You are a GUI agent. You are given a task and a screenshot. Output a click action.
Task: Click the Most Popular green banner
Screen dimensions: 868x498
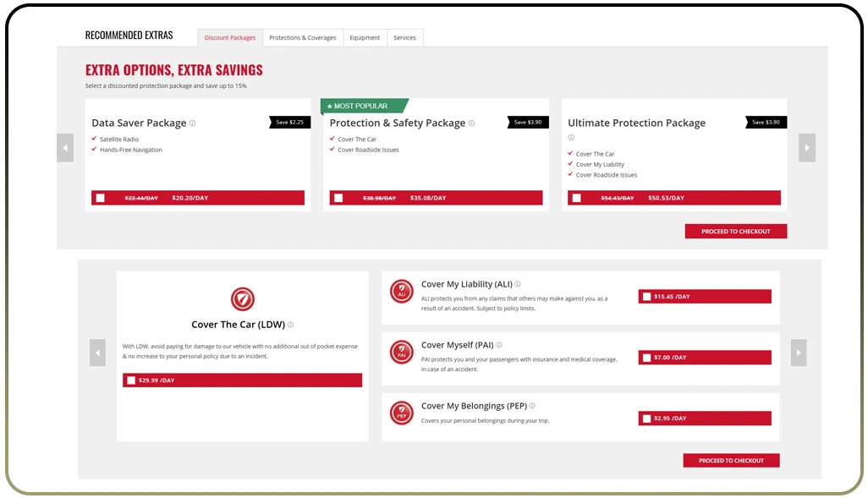362,107
